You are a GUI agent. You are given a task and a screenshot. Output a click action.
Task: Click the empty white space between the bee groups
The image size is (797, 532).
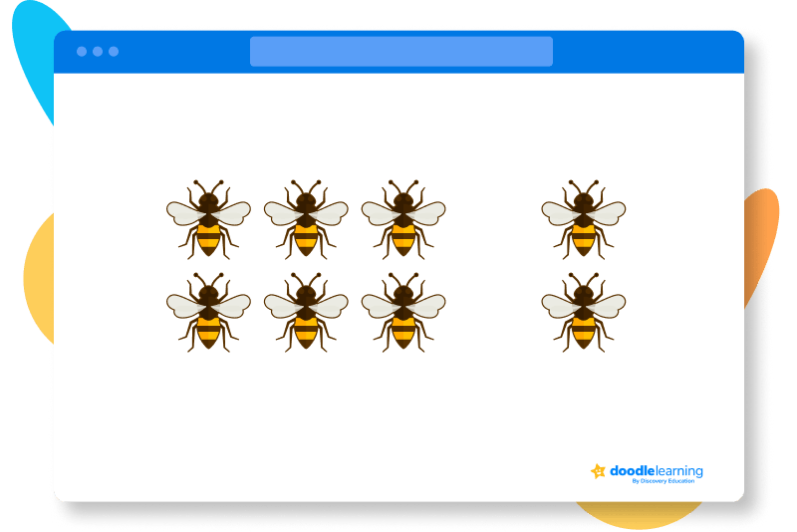pyautogui.click(x=493, y=264)
